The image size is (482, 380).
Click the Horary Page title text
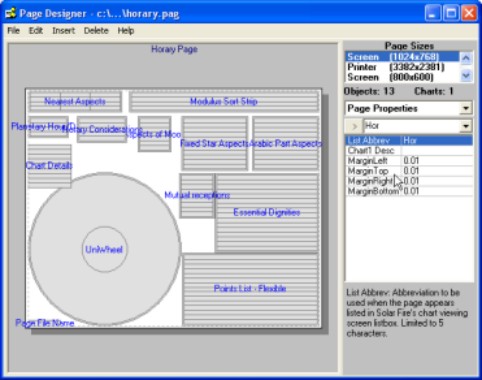click(x=174, y=49)
